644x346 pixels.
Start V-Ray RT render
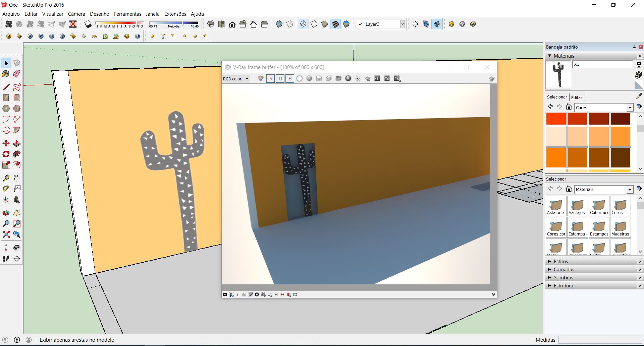[41, 36]
